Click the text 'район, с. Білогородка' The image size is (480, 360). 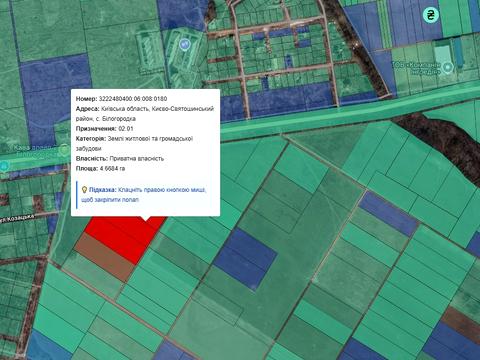tap(106, 119)
